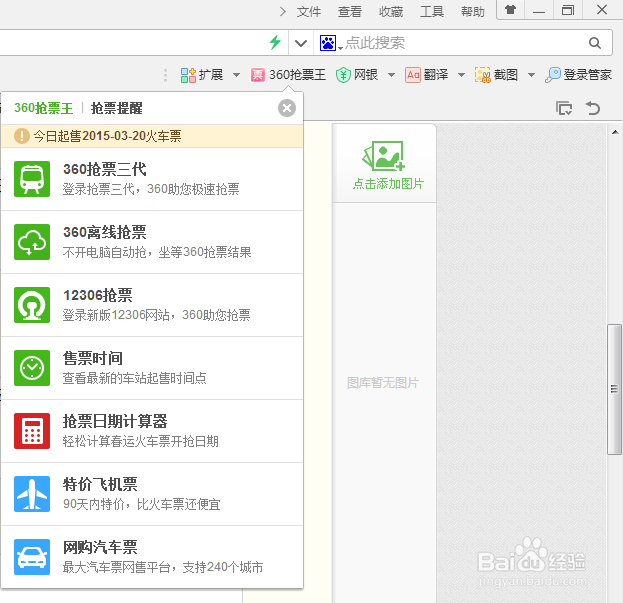This screenshot has height=603, width=623.
Task: Click the warning icon in today's sale notice
Action: (21, 136)
